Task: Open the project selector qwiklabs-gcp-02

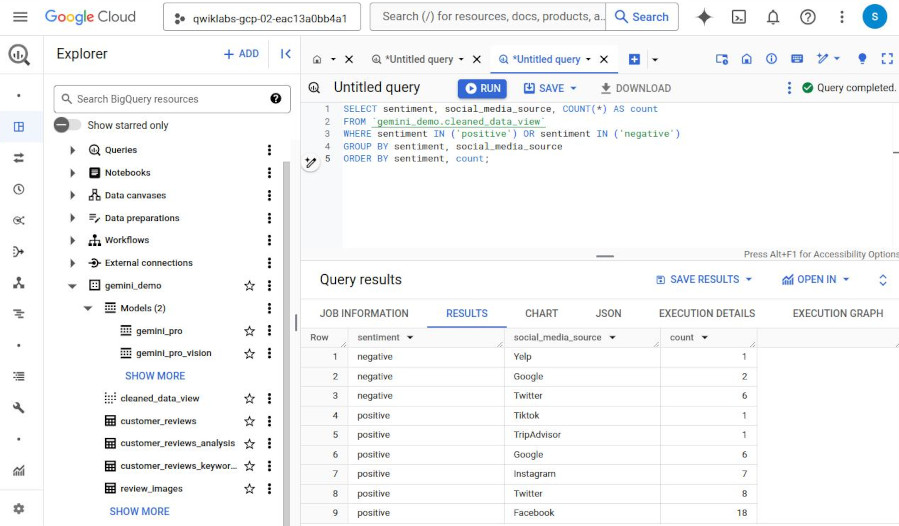Action: point(262,17)
